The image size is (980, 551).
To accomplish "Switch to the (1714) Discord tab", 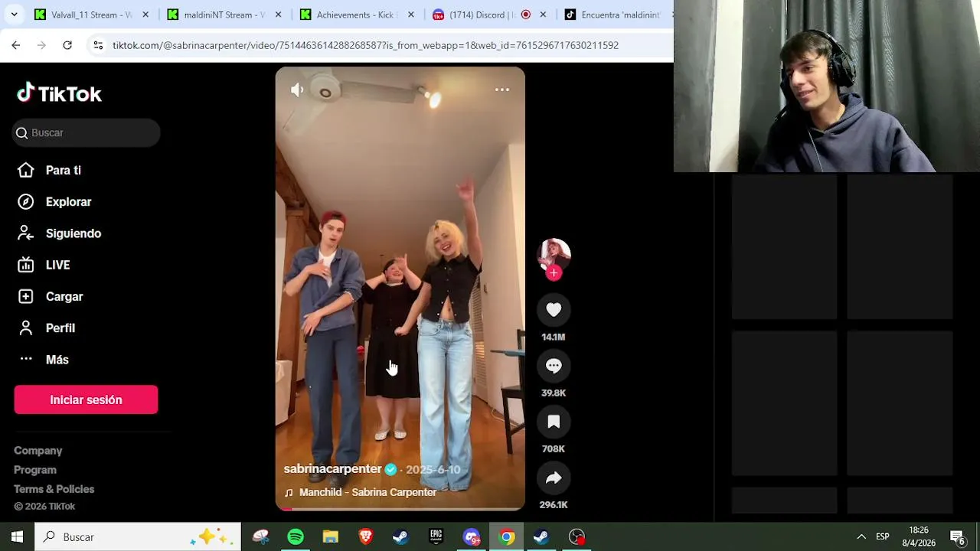I will [489, 15].
